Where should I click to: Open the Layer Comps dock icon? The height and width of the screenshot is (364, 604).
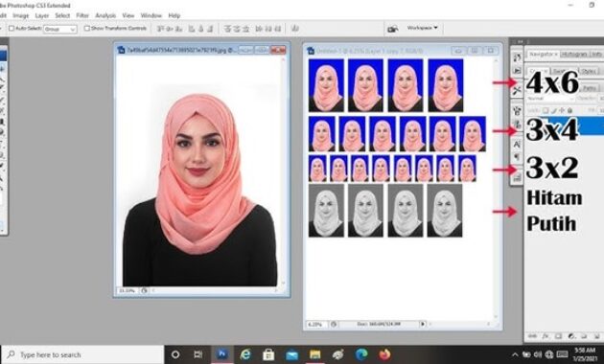click(517, 177)
